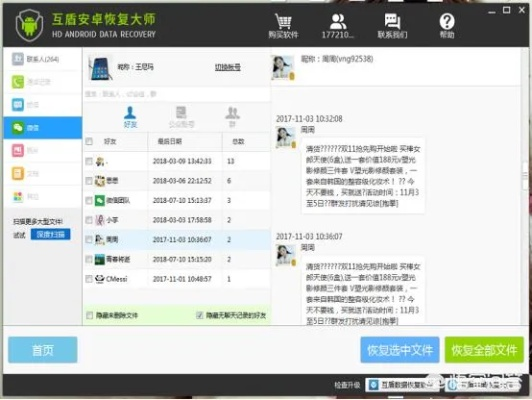
Task: Switch to the groups tab
Action: point(232,117)
